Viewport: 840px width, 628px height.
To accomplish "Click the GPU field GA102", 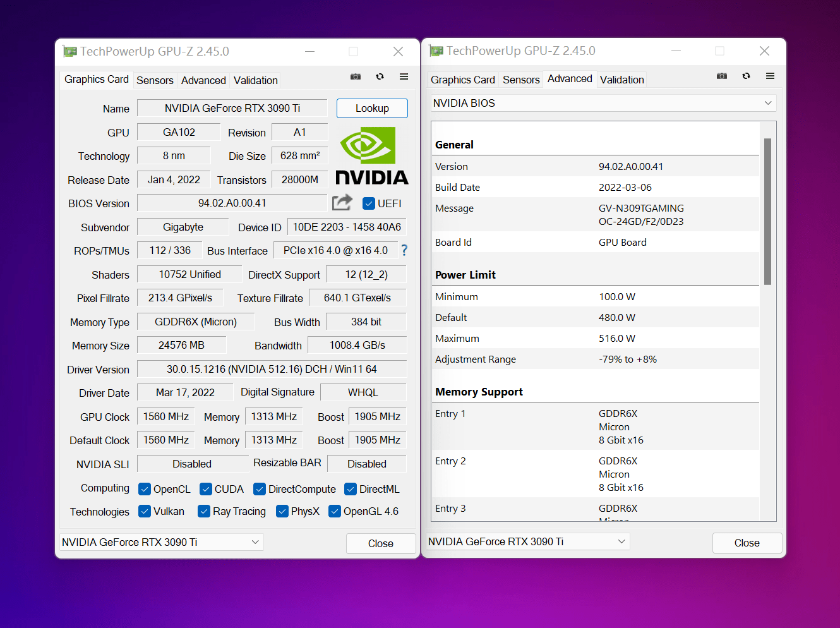I will click(x=179, y=132).
